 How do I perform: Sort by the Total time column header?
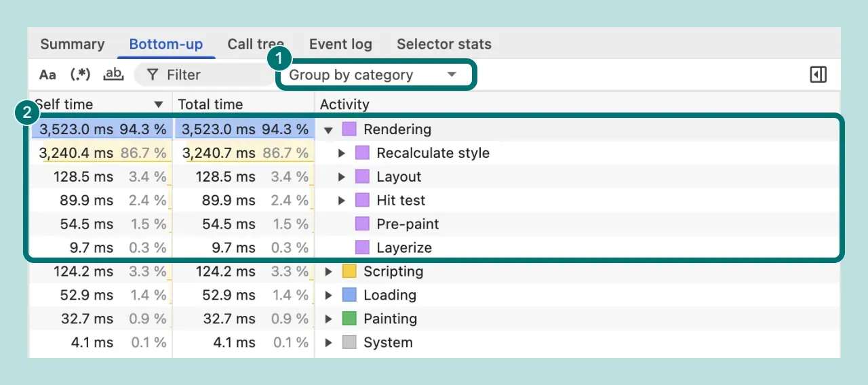point(210,104)
